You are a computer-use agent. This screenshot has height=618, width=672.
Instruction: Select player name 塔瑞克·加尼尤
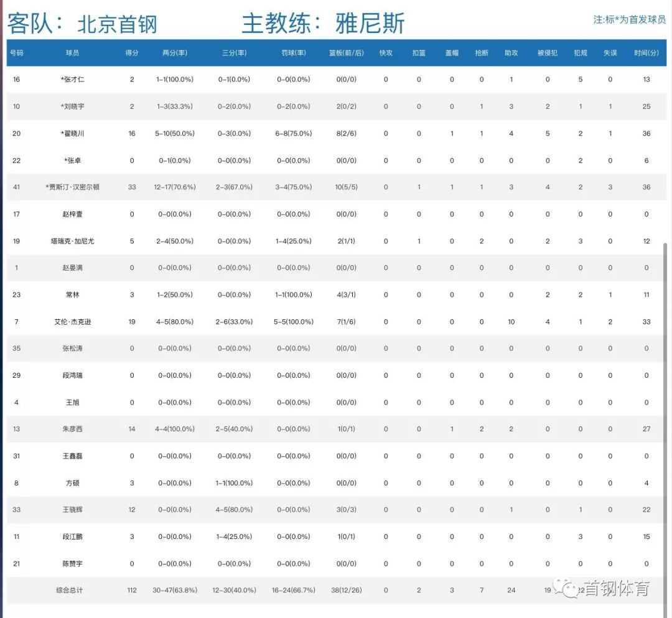point(72,241)
